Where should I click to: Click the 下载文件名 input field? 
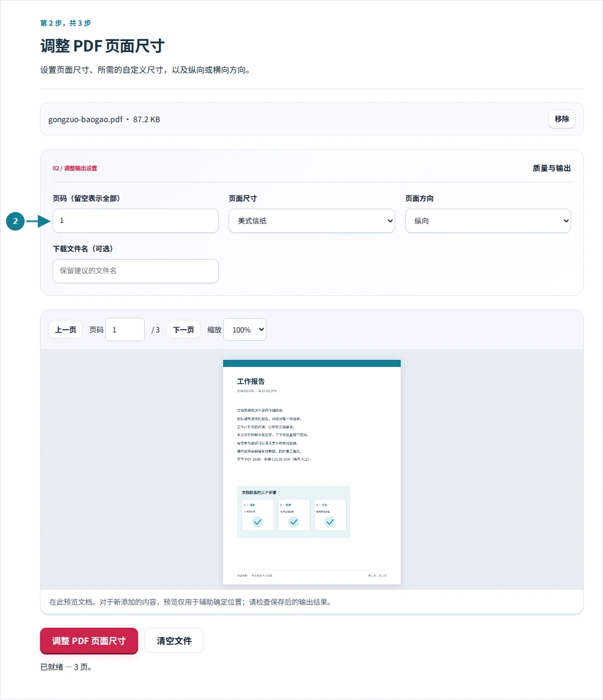click(135, 271)
